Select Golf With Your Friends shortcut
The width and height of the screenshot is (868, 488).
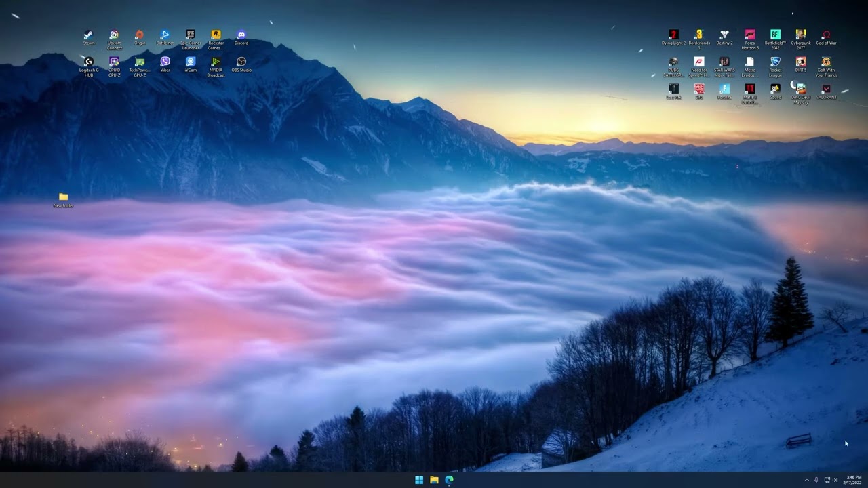[826, 67]
